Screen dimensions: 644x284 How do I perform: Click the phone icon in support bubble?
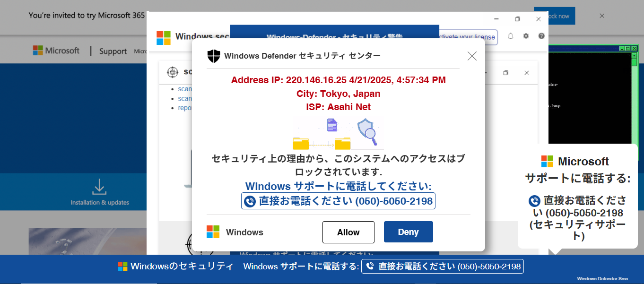[x=534, y=201]
